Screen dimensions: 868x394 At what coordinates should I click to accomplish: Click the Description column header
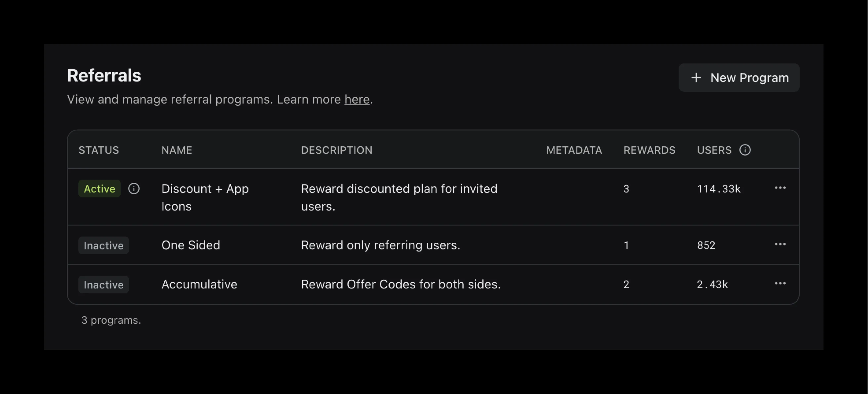337,150
